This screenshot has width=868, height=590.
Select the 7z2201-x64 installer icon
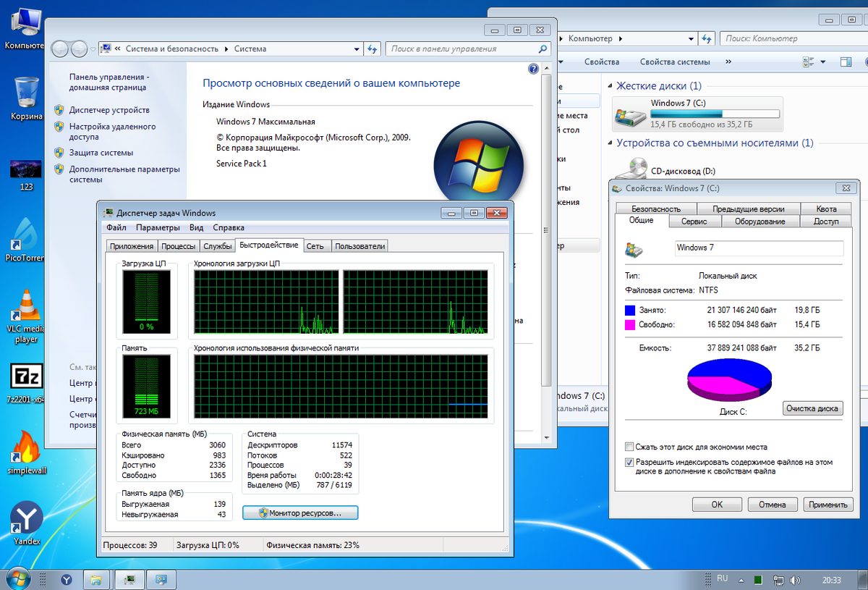[x=26, y=382]
